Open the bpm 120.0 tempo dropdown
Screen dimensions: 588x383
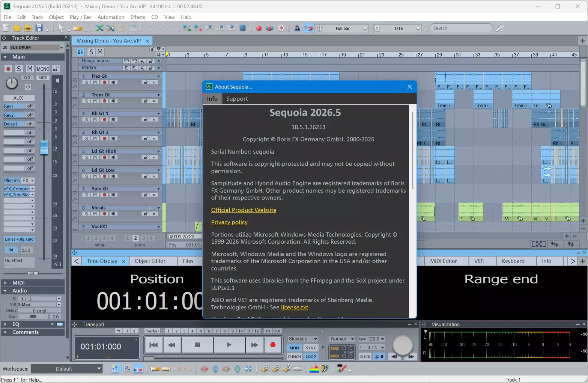pos(382,339)
